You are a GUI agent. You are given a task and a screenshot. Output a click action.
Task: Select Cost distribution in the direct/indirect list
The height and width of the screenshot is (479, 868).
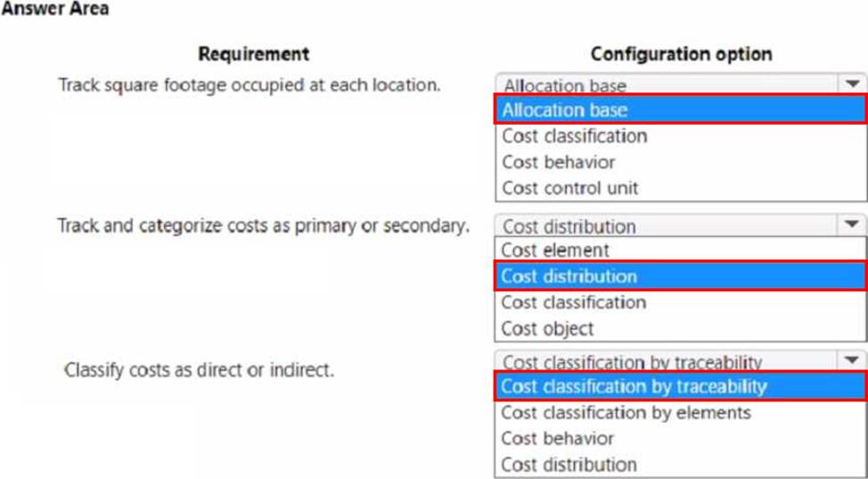click(569, 464)
